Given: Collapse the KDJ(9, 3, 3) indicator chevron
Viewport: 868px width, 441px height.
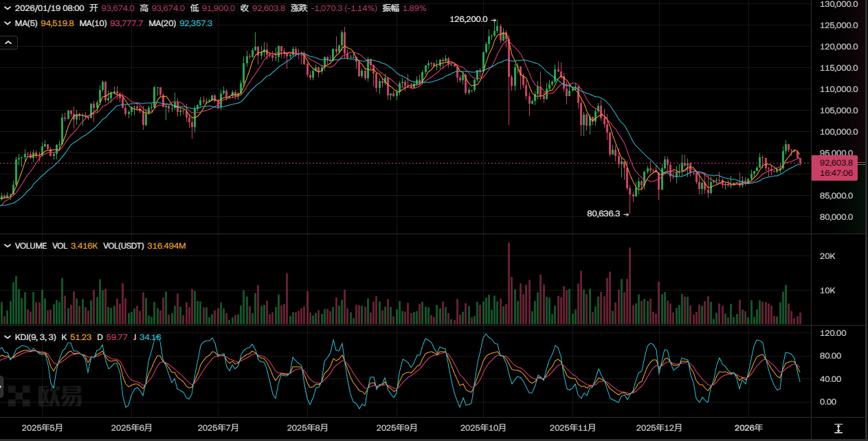Looking at the screenshot, I should [8, 337].
